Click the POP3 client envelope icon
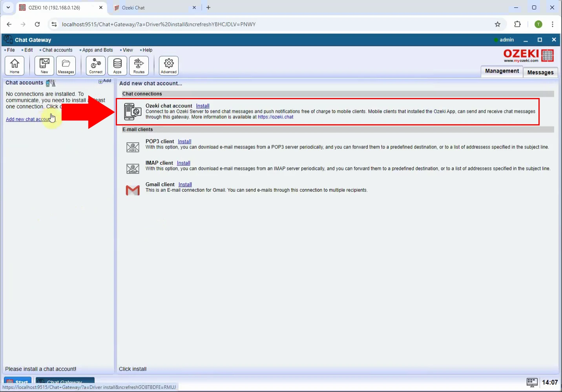This screenshot has width=562, height=392. (x=133, y=147)
